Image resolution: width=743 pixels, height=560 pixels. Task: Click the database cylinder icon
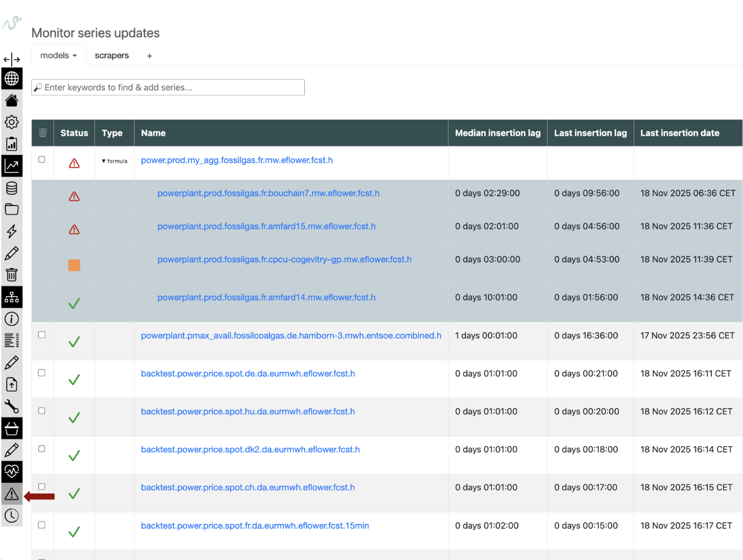coord(12,188)
